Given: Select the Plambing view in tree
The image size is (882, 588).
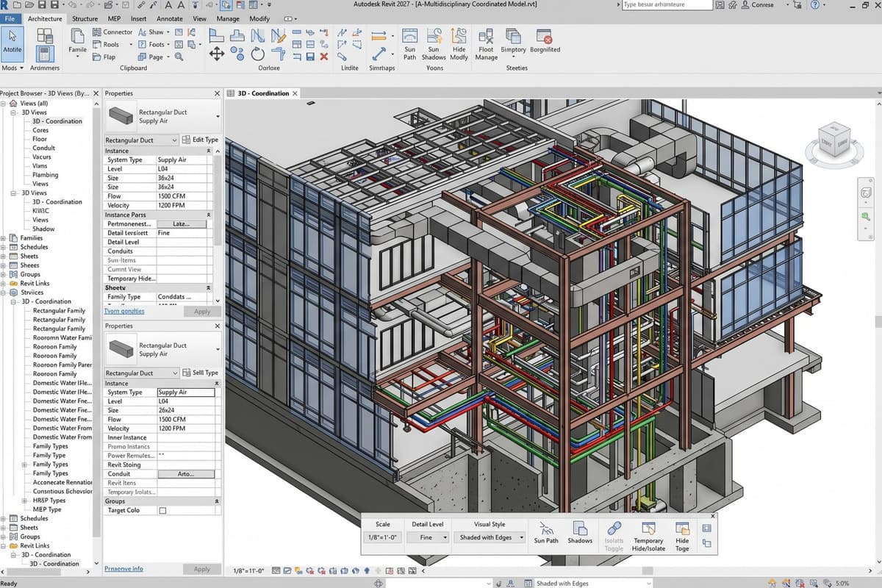Looking at the screenshot, I should 46,175.
